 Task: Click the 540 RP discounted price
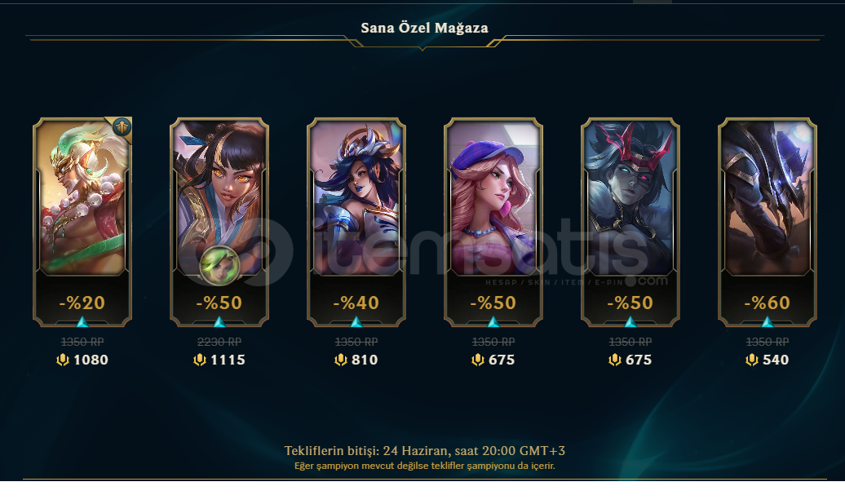pyautogui.click(x=776, y=360)
